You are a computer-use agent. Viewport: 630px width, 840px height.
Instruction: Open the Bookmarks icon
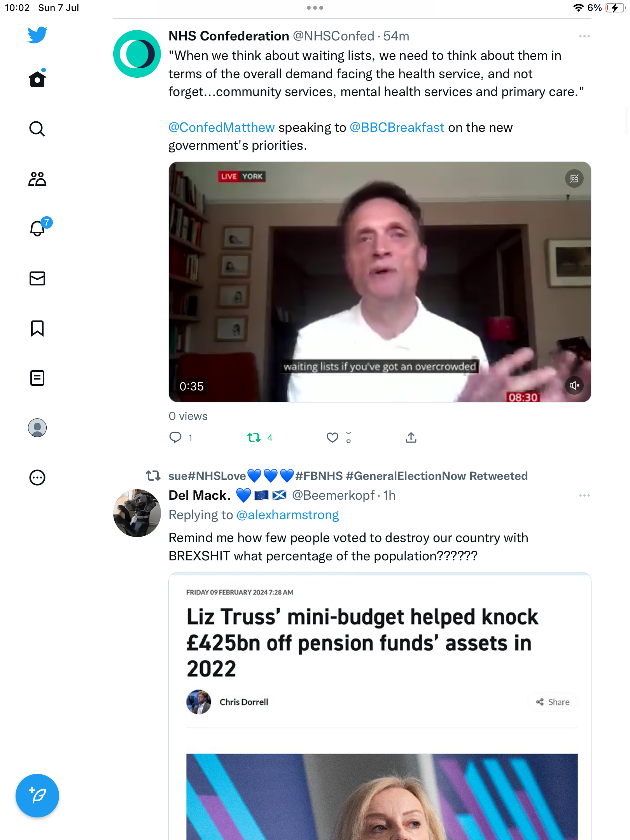click(37, 328)
